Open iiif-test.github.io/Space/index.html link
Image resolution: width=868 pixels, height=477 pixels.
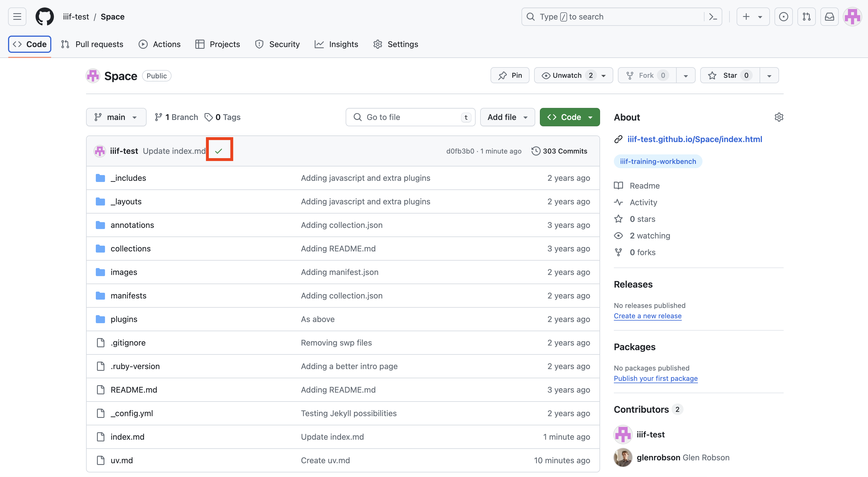click(x=695, y=139)
